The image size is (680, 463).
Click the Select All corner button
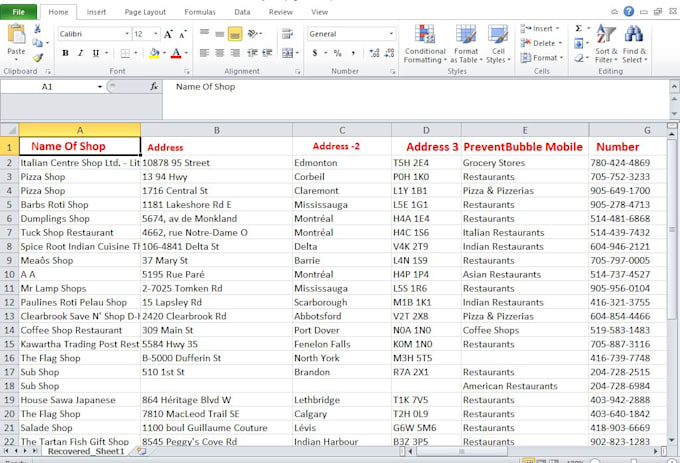point(9,130)
